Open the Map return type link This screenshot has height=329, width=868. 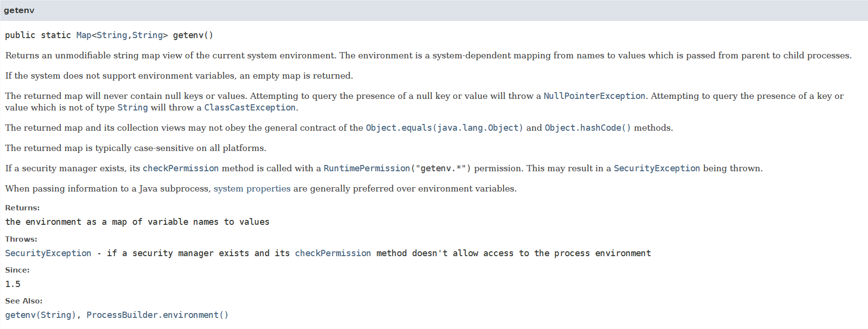(83, 35)
